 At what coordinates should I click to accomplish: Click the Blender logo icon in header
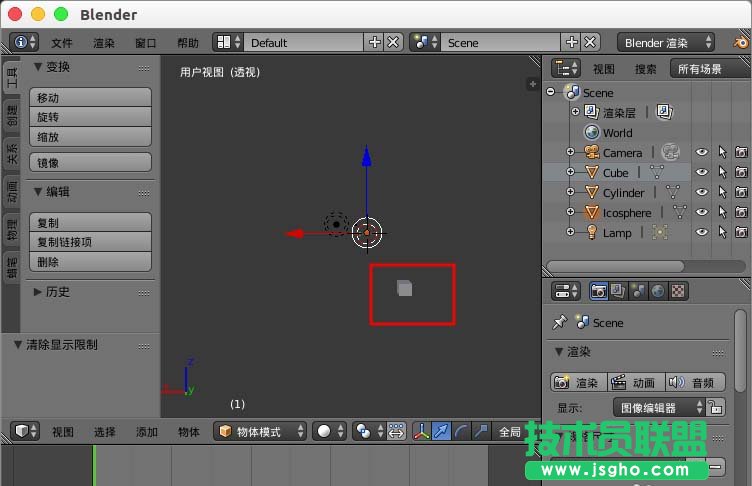(740, 43)
